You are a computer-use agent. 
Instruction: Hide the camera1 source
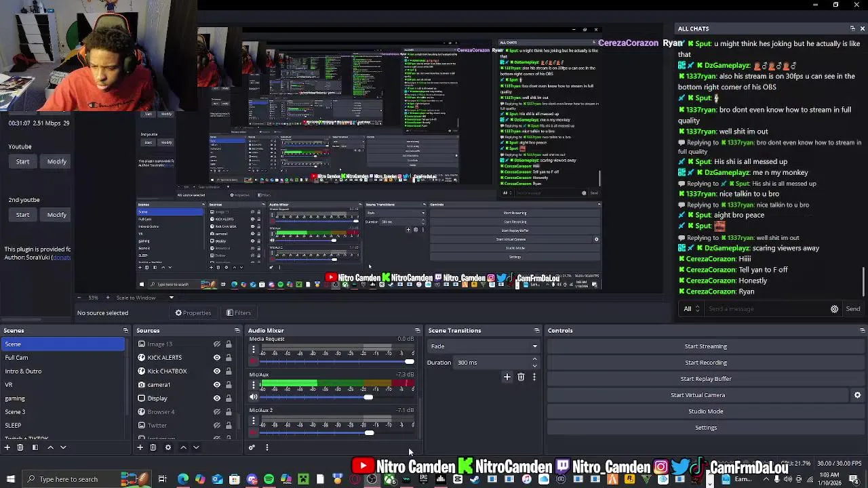pos(217,385)
